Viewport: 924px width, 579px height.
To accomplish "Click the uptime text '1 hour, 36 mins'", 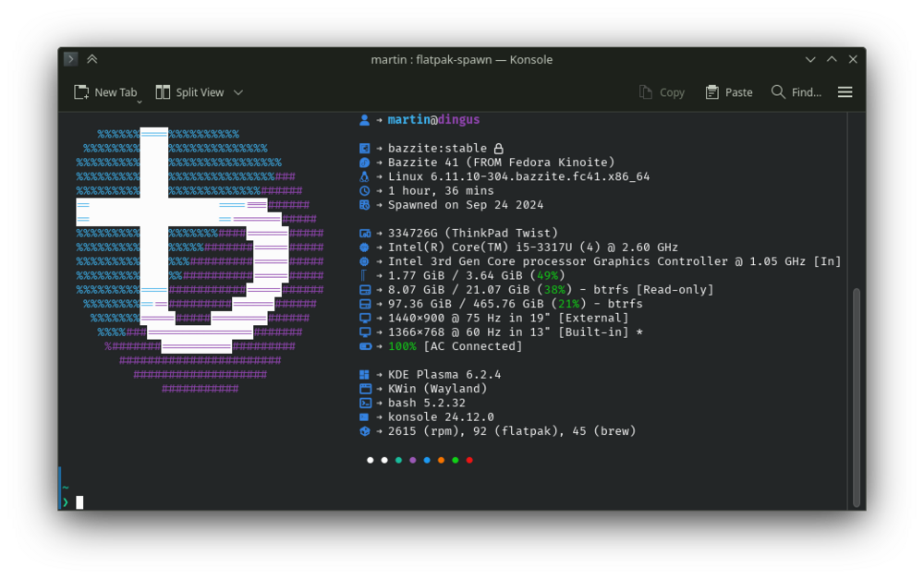I will pos(441,191).
